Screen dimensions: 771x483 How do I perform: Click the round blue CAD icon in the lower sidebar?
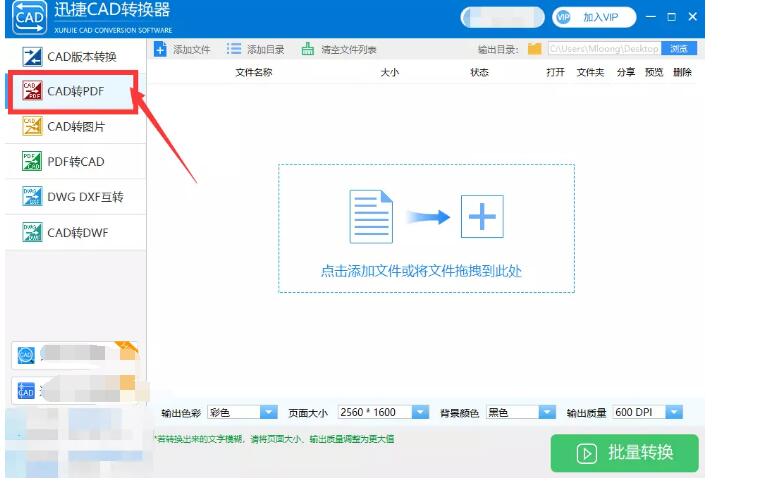pyautogui.click(x=26, y=355)
